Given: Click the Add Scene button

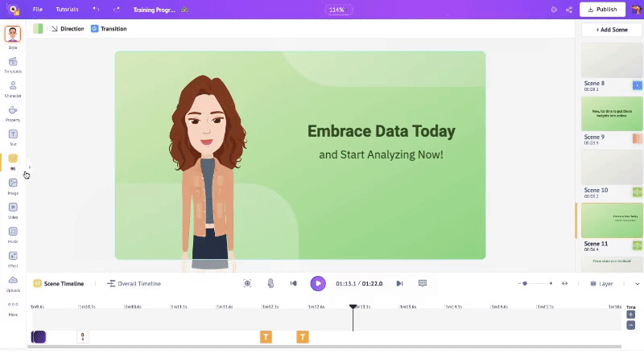Looking at the screenshot, I should tap(612, 29).
